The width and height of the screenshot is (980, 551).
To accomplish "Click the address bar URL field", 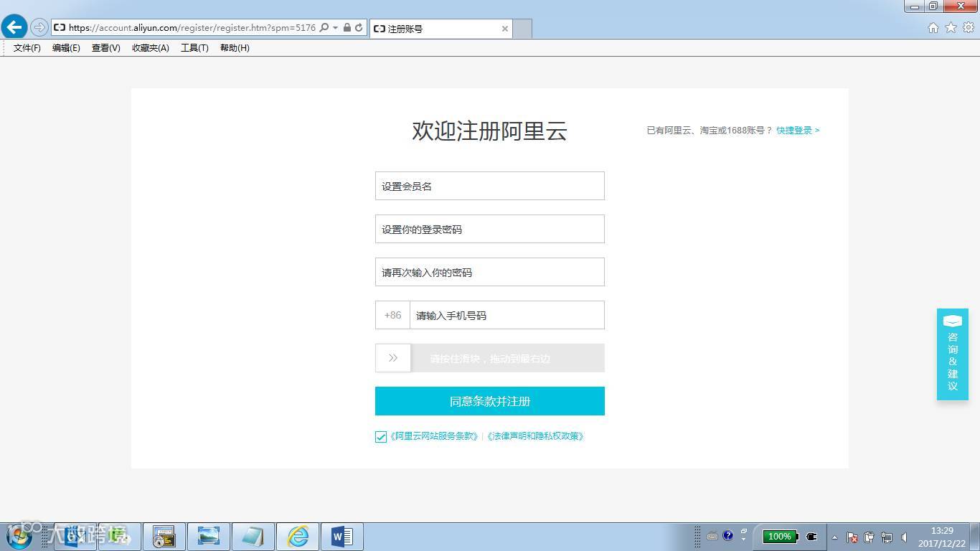I will coord(192,28).
